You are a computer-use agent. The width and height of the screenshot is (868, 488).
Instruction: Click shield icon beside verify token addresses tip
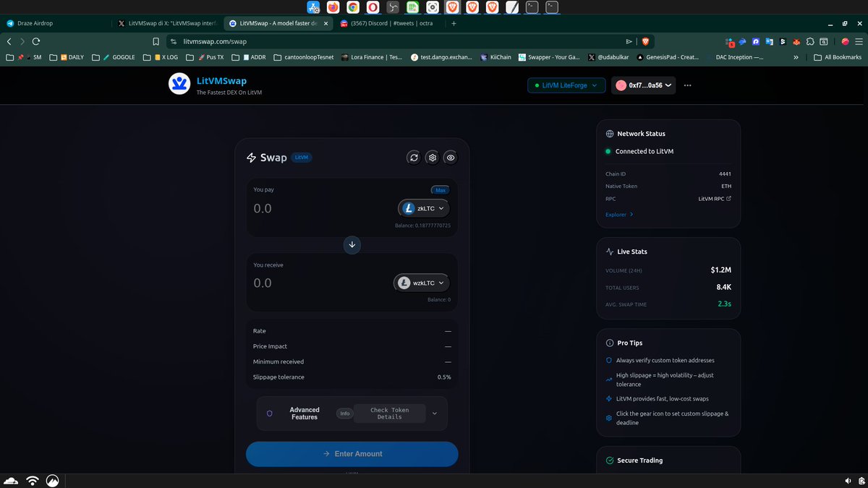(609, 360)
